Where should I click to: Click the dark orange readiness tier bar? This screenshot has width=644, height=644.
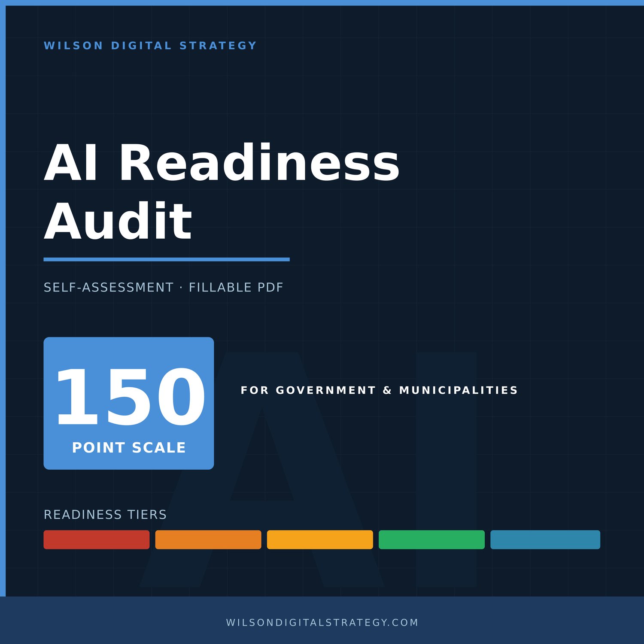coord(208,540)
